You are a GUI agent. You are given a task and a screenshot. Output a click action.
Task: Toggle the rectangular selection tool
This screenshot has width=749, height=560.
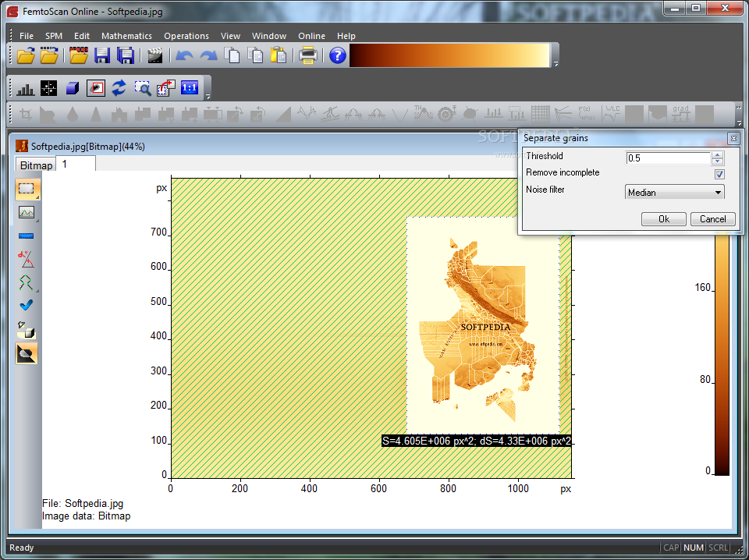click(x=27, y=189)
